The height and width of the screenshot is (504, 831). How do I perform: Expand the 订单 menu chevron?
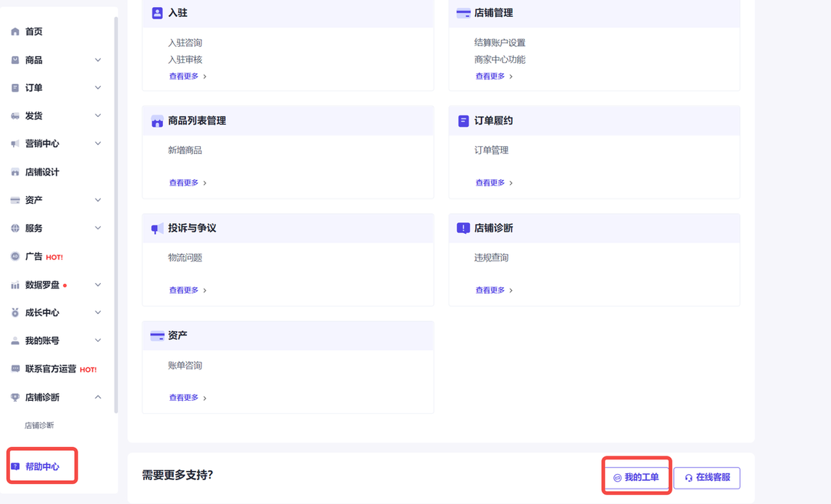click(98, 88)
